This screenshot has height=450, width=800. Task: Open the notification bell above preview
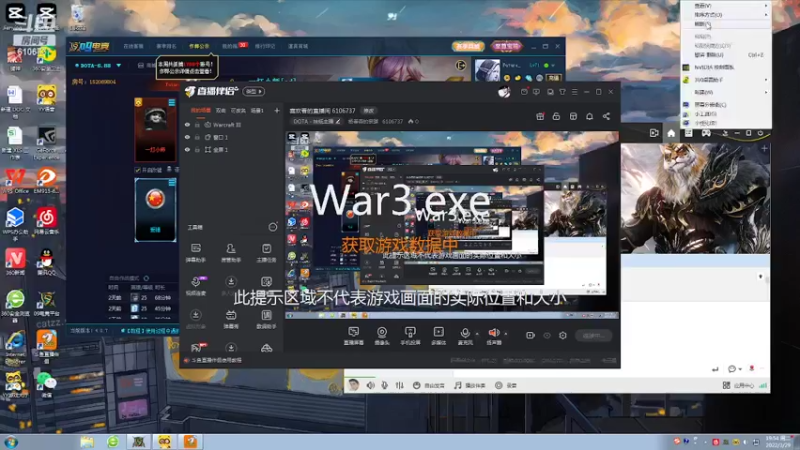589,117
